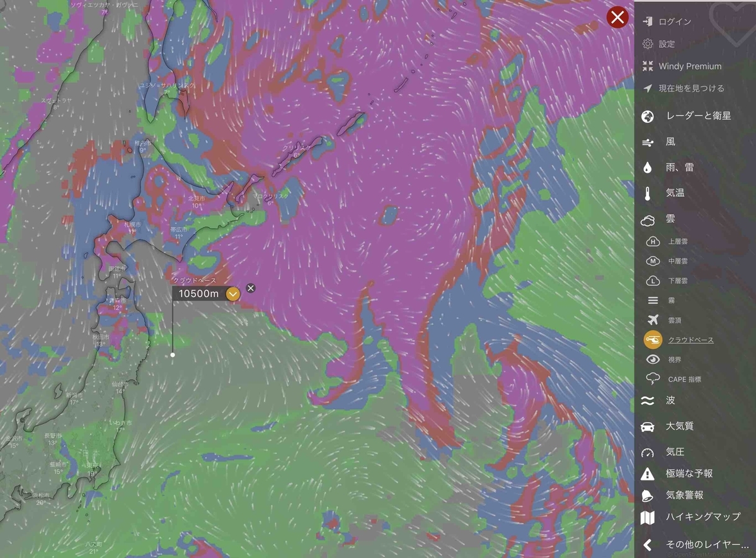The image size is (756, 558).
Task: Open the ハイキングマップ map icon
Action: click(648, 518)
